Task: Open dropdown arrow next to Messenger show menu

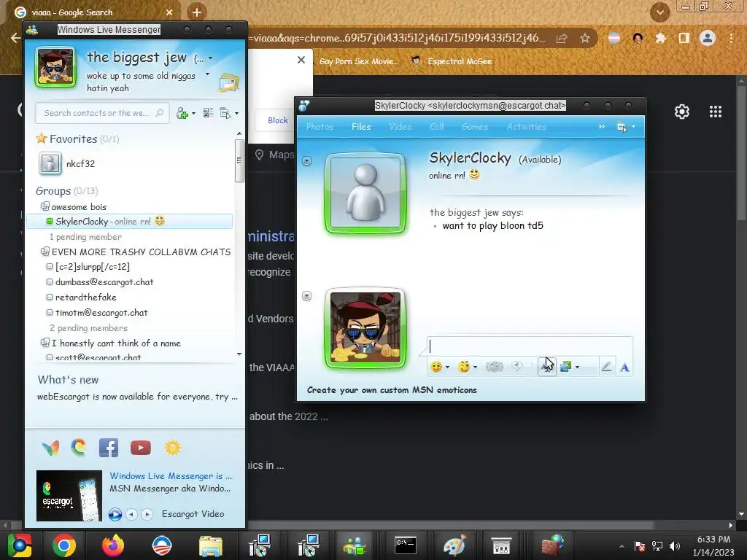Action: coord(236,114)
